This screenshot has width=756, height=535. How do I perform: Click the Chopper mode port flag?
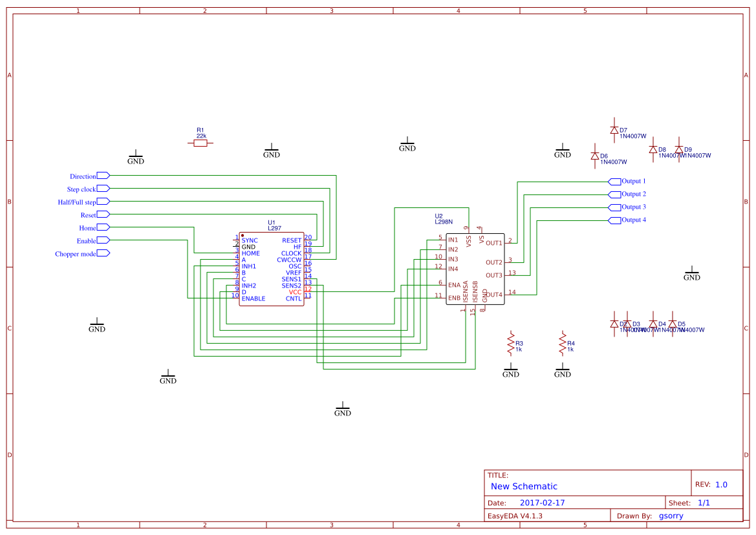click(x=103, y=253)
